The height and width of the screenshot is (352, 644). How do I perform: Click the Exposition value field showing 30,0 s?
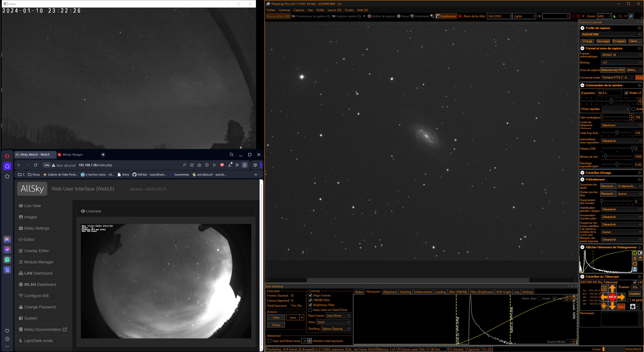click(609, 93)
